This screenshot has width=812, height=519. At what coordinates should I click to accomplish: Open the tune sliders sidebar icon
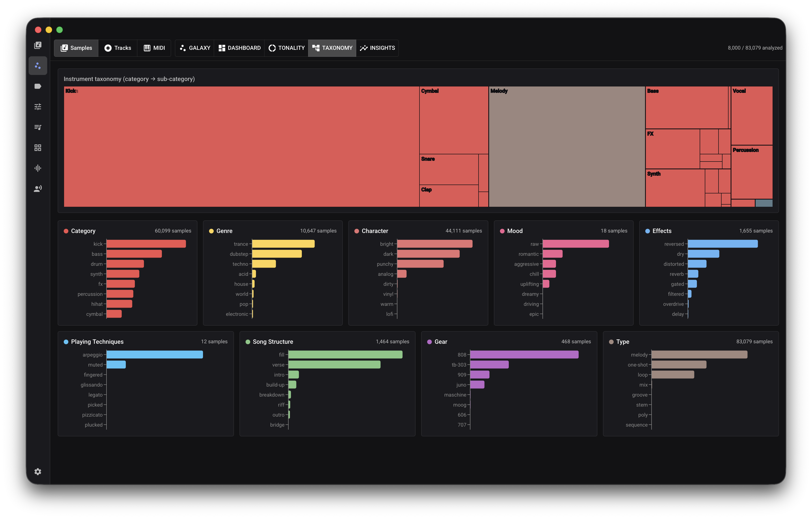pyautogui.click(x=38, y=107)
